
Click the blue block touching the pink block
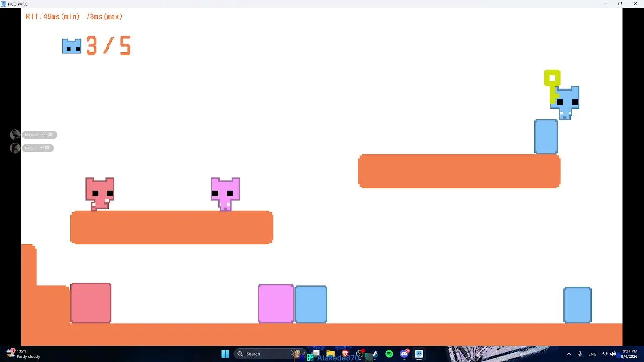coord(311,304)
